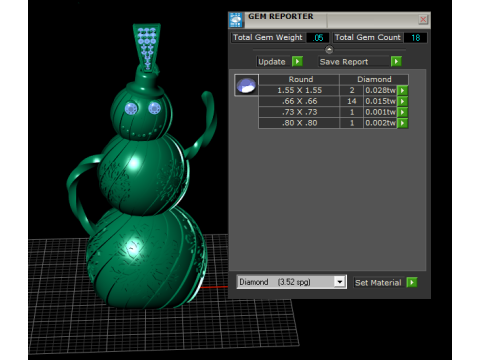
Task: Select the round gem thumbnail
Action: click(x=246, y=85)
